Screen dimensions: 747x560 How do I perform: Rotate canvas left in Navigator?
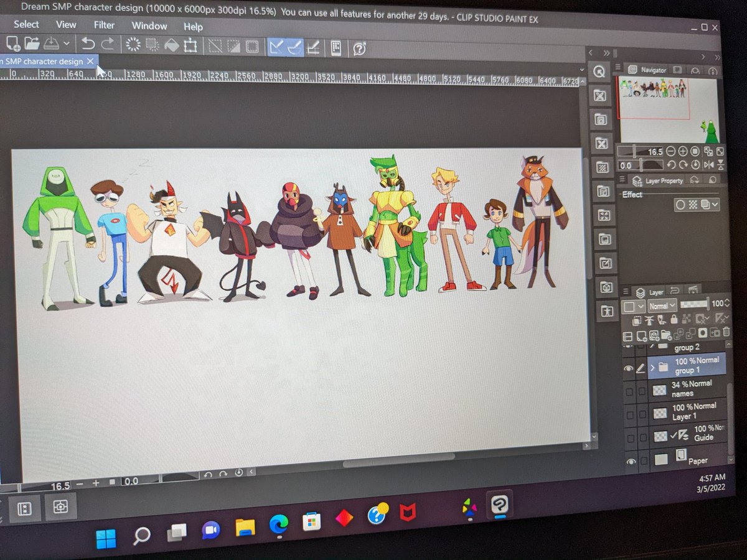point(672,165)
